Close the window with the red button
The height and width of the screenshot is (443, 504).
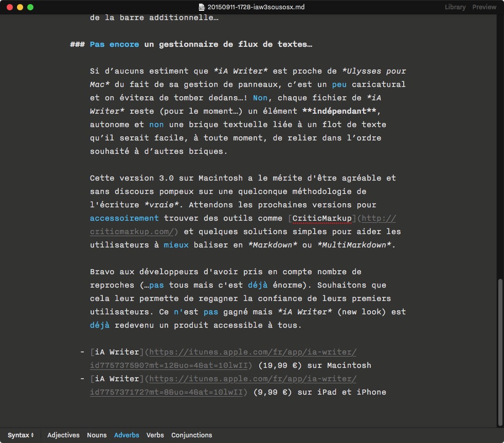point(10,7)
